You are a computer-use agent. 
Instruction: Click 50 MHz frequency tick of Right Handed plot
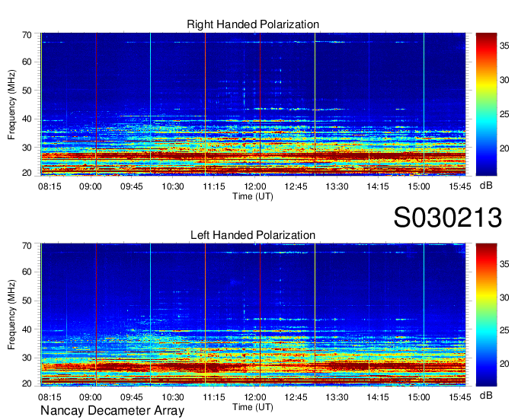[x=27, y=91]
